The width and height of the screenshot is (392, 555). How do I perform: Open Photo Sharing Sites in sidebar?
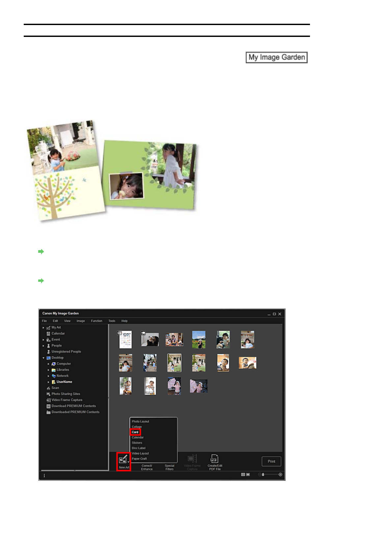pos(66,394)
